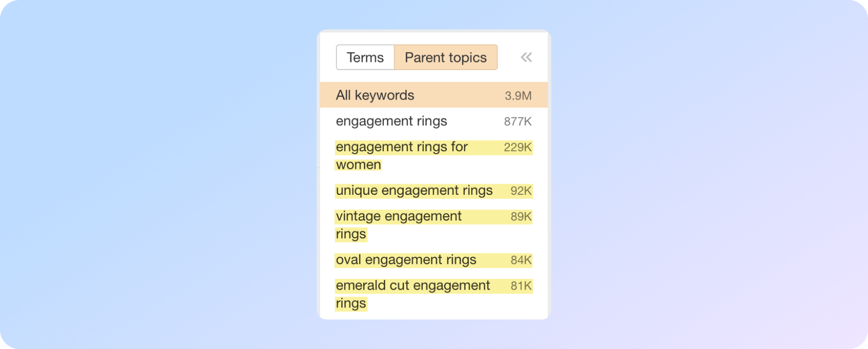
Task: Select the unique engagement rings topic
Action: (414, 191)
